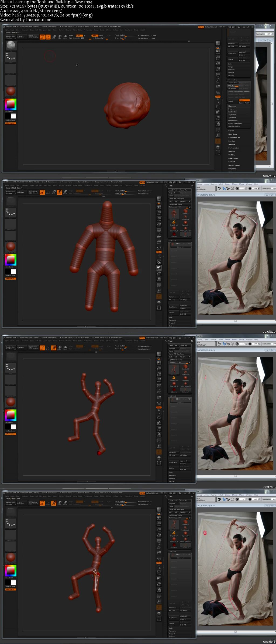In the 00:12:28 frame, open Painter's Help menu
Screen dimensions: 276x644
coord(256,340)
